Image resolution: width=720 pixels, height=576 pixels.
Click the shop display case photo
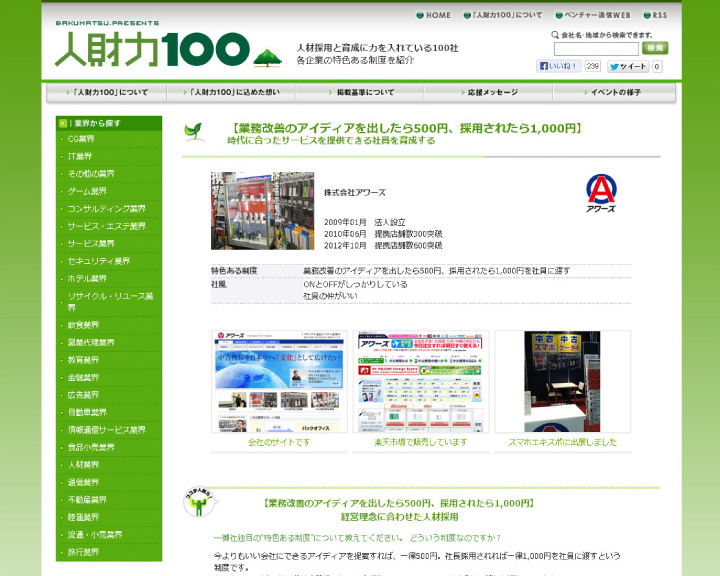[262, 211]
